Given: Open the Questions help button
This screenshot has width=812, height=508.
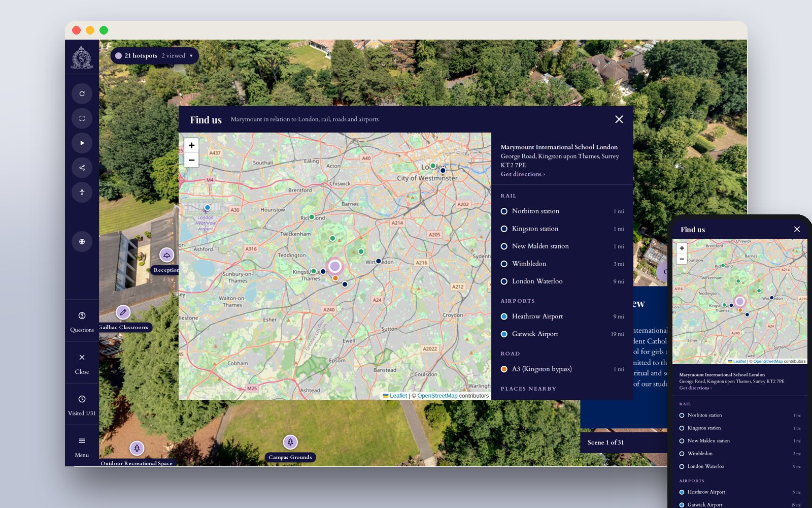Looking at the screenshot, I should 82,321.
